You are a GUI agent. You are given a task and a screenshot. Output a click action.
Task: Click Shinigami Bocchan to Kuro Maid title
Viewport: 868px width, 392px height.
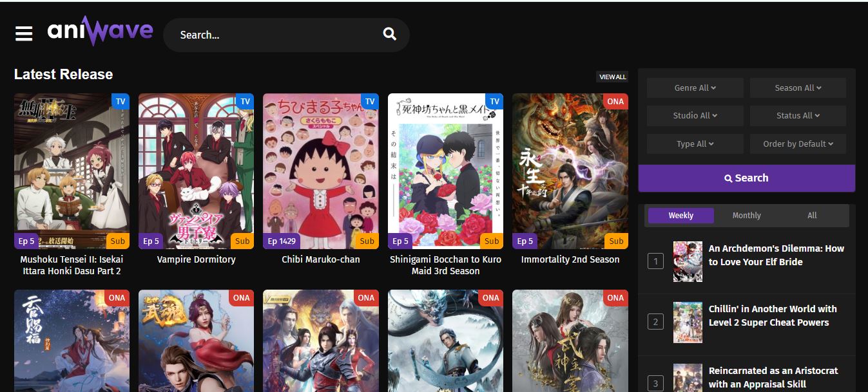(x=445, y=265)
